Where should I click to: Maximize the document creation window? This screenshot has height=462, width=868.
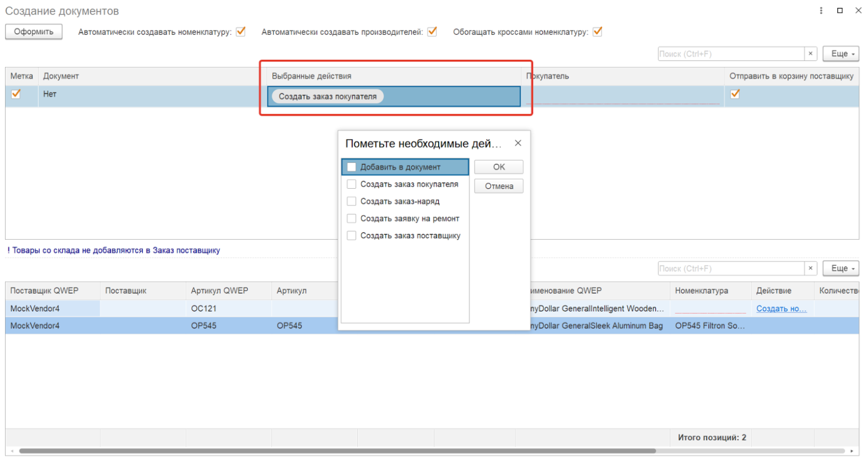click(x=839, y=11)
